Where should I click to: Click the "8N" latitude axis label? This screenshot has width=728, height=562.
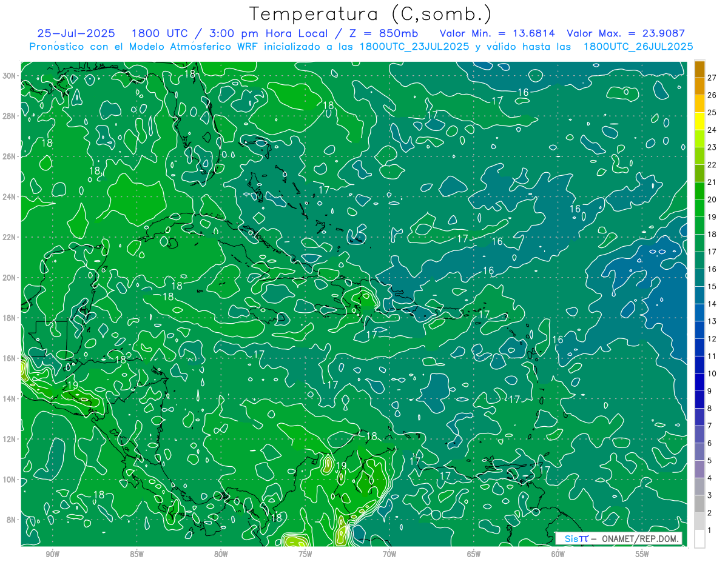point(12,520)
